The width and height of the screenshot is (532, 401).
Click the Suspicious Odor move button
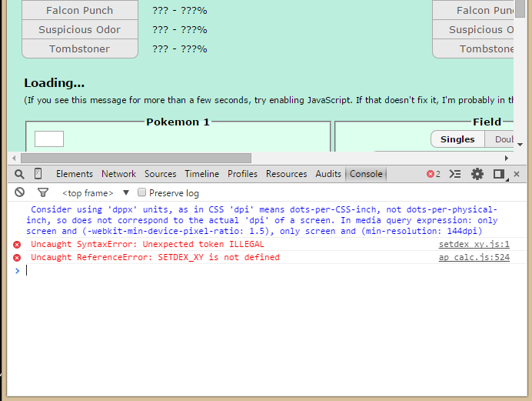click(80, 30)
